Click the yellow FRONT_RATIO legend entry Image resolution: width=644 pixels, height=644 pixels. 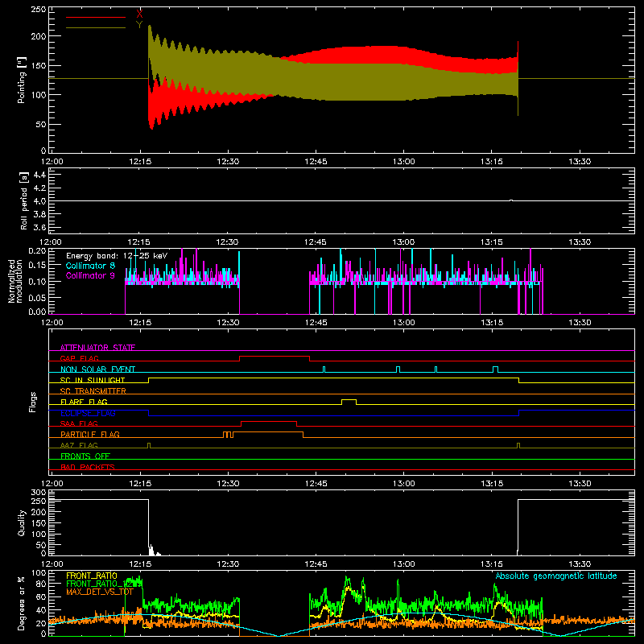(92, 576)
